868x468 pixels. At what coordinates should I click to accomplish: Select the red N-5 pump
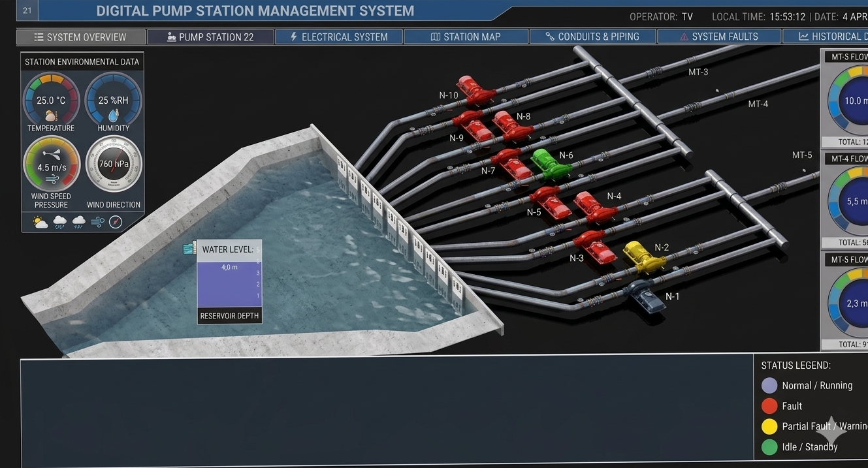[550, 202]
